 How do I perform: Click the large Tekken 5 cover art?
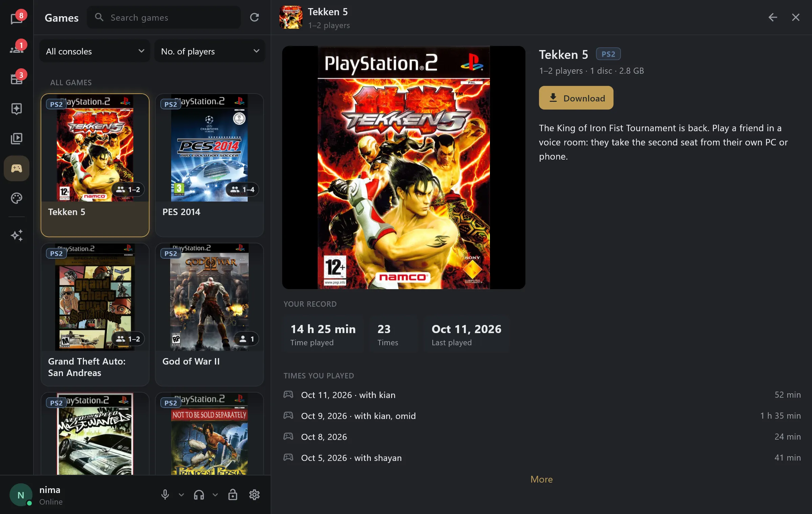tap(404, 167)
